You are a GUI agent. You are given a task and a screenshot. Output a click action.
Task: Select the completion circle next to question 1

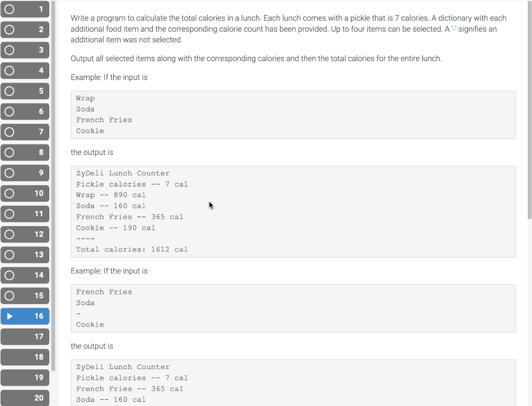click(9, 9)
